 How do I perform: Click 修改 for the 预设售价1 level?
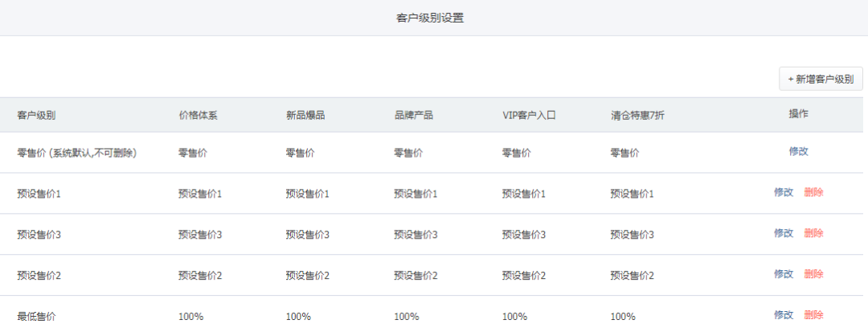pos(783,193)
